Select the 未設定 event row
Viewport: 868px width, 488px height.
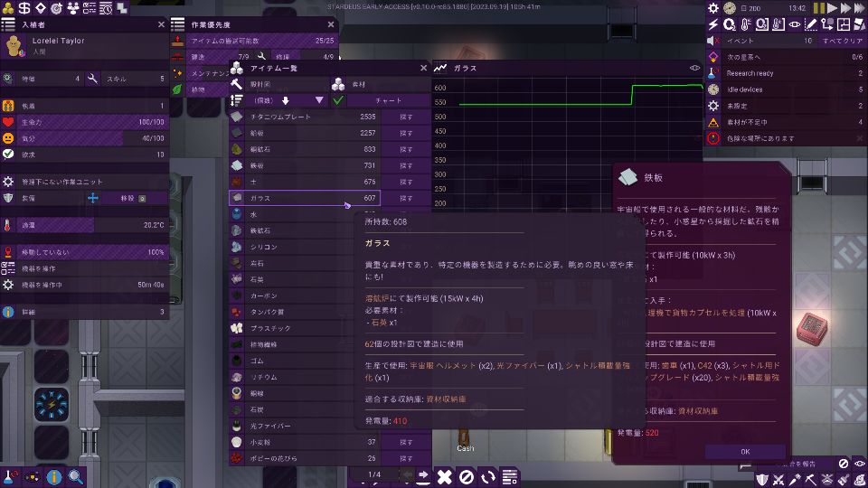[787, 106]
